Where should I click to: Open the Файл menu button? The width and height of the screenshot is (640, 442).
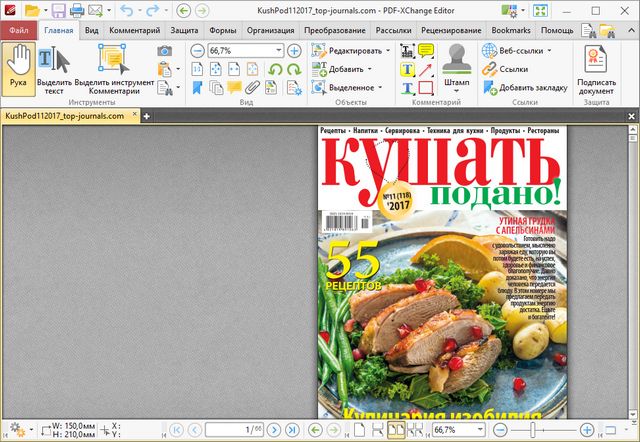click(18, 30)
